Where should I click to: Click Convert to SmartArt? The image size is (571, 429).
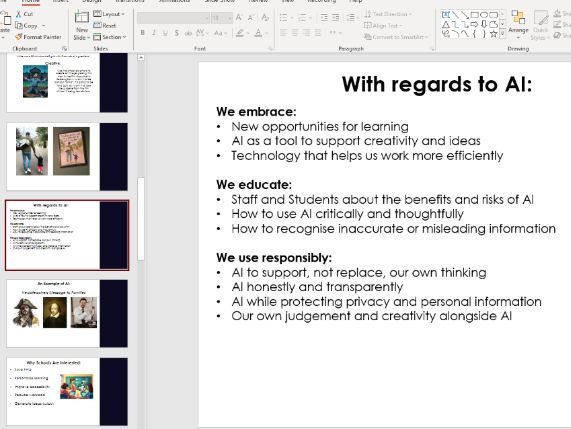pos(396,37)
